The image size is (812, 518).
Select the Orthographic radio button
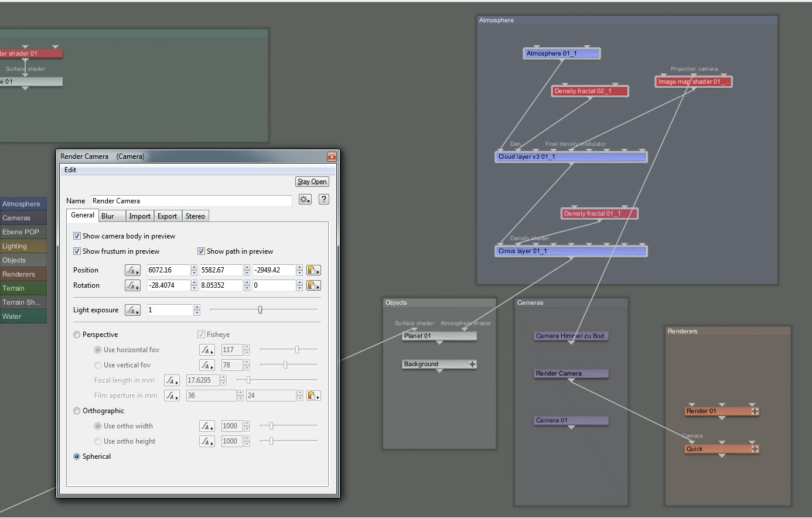point(77,411)
